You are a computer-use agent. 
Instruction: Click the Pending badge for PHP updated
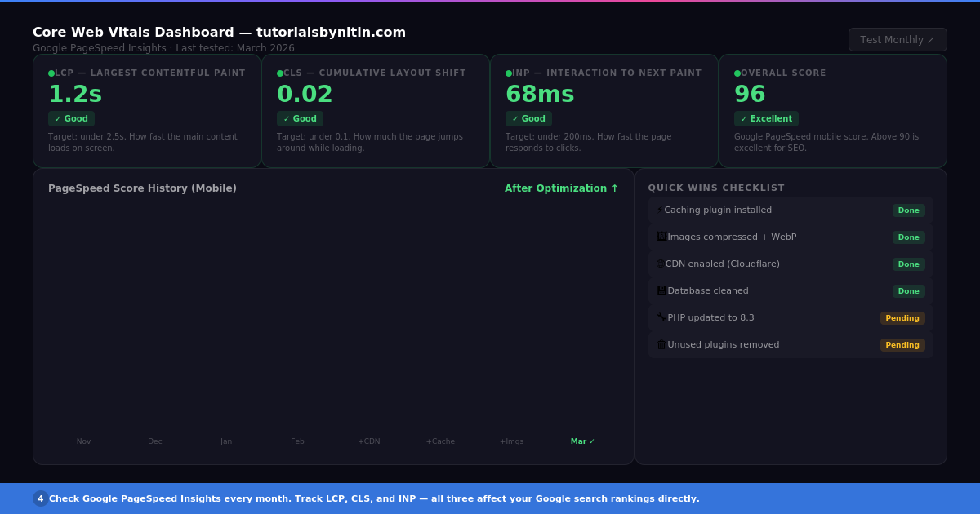(x=902, y=317)
